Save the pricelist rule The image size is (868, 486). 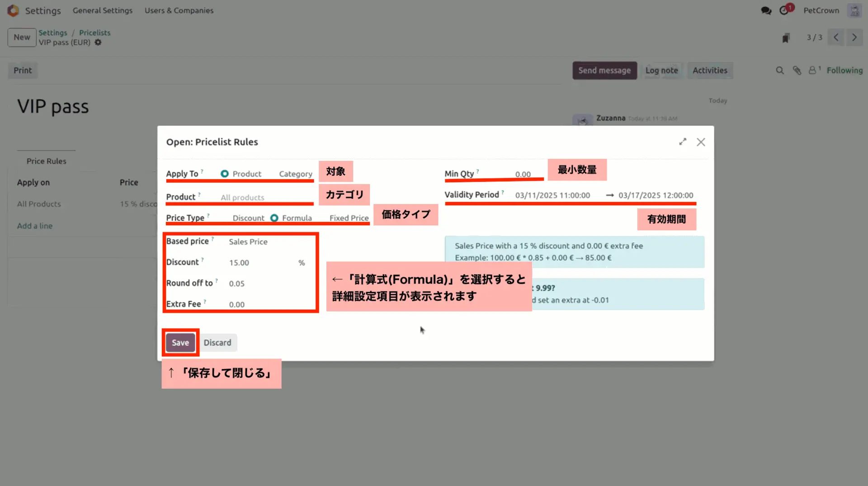(180, 342)
